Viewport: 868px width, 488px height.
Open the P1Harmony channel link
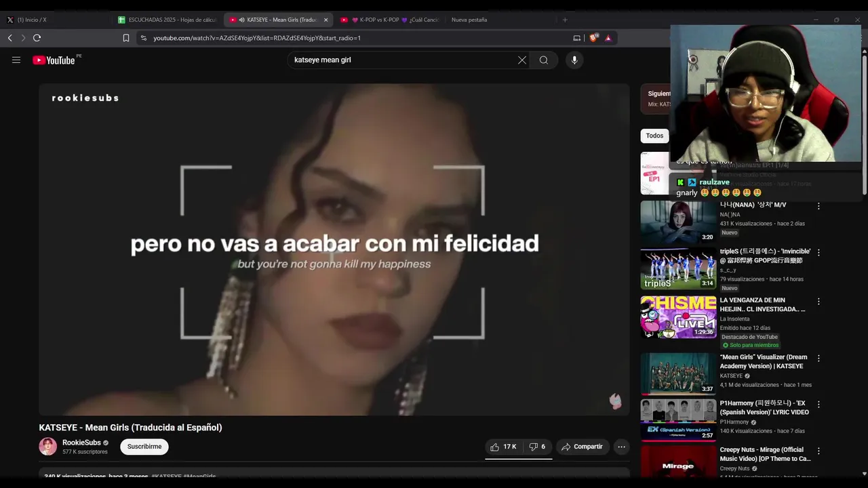(734, 422)
